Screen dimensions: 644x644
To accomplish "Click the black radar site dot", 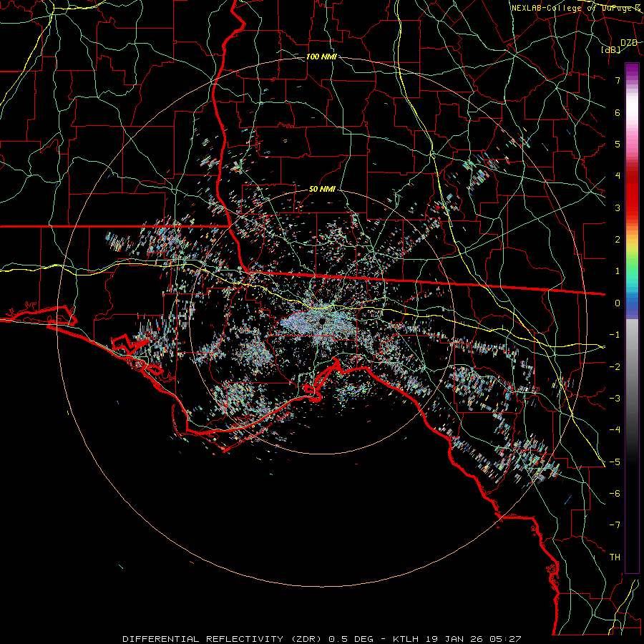I will pyautogui.click(x=321, y=321).
